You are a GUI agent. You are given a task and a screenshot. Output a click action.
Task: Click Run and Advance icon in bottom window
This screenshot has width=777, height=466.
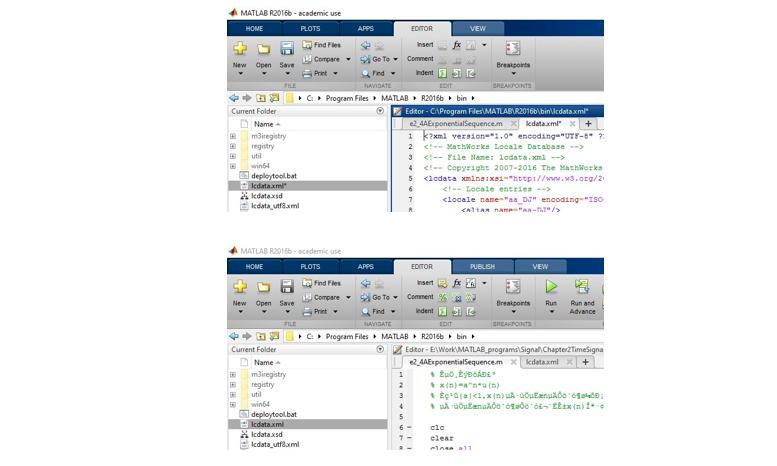pyautogui.click(x=582, y=287)
